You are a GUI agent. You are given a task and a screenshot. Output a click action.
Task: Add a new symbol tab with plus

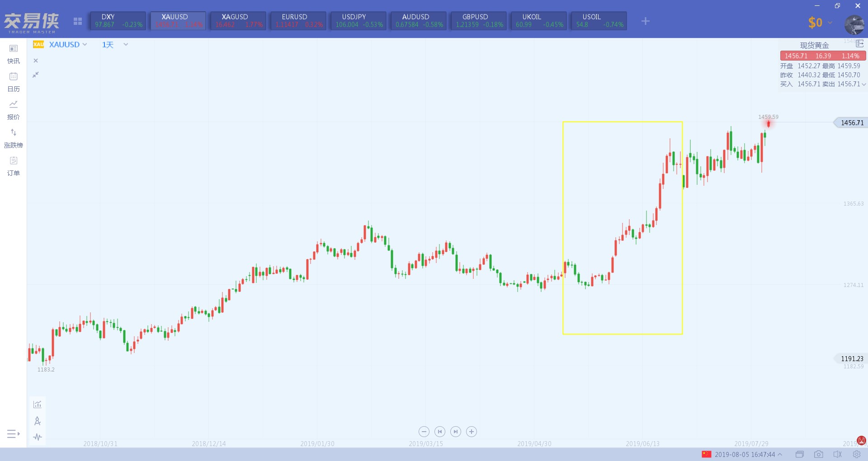(645, 21)
